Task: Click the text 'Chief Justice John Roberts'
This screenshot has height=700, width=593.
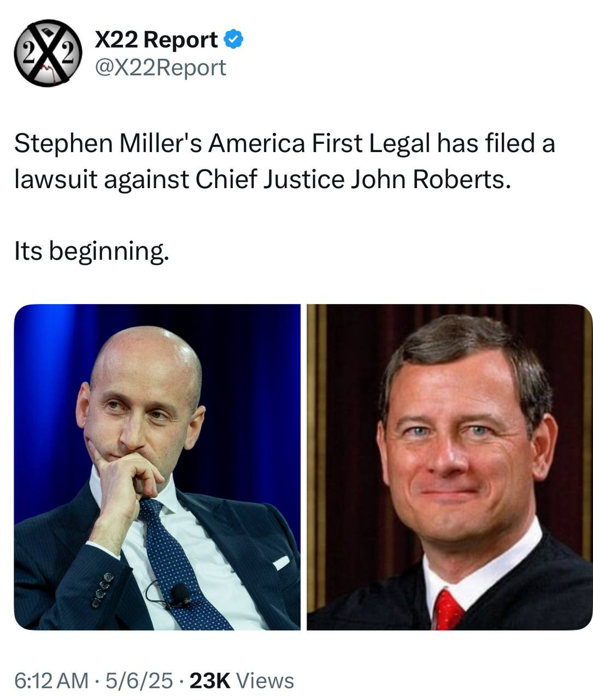Action: click(353, 179)
